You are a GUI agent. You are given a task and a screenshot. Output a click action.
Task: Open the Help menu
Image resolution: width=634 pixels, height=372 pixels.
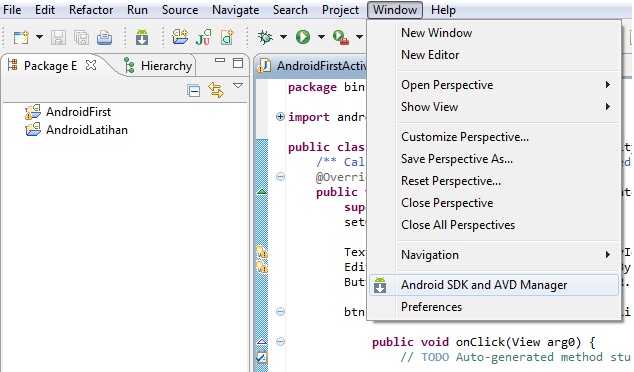click(x=443, y=10)
